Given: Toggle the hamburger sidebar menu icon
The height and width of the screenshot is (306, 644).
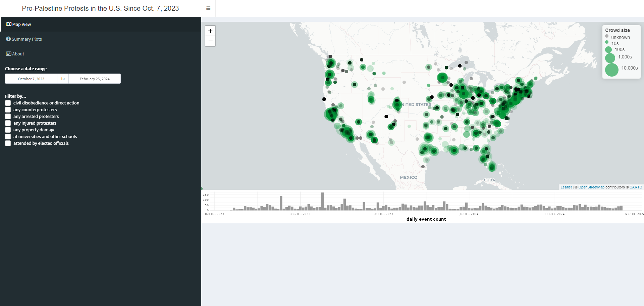Looking at the screenshot, I should pyautogui.click(x=208, y=8).
